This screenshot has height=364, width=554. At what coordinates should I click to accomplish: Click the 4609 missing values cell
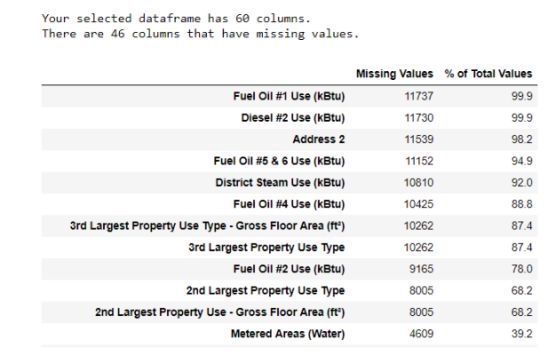pos(421,334)
